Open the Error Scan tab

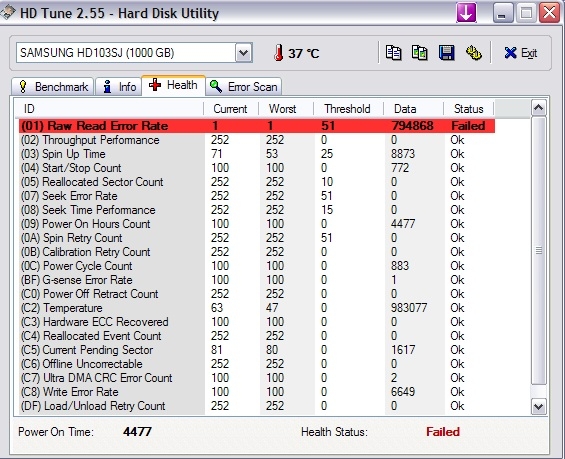tap(244, 87)
